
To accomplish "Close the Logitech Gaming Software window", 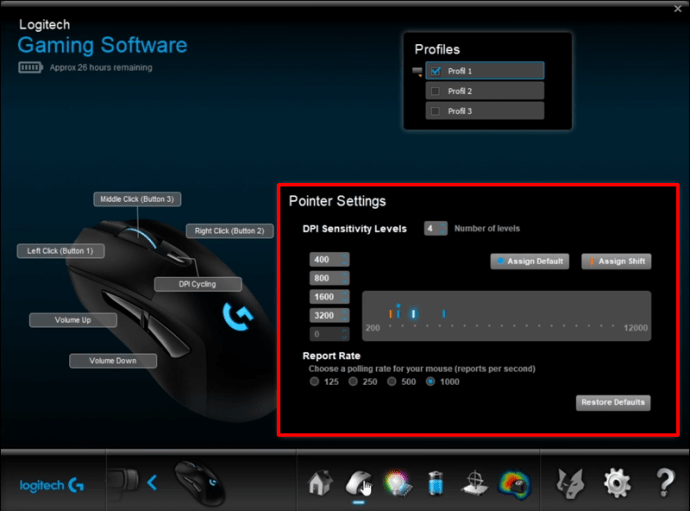I will tap(678, 8).
